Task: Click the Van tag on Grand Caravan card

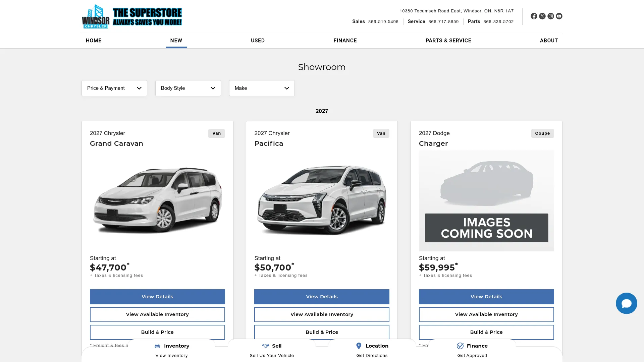Action: coord(216,133)
